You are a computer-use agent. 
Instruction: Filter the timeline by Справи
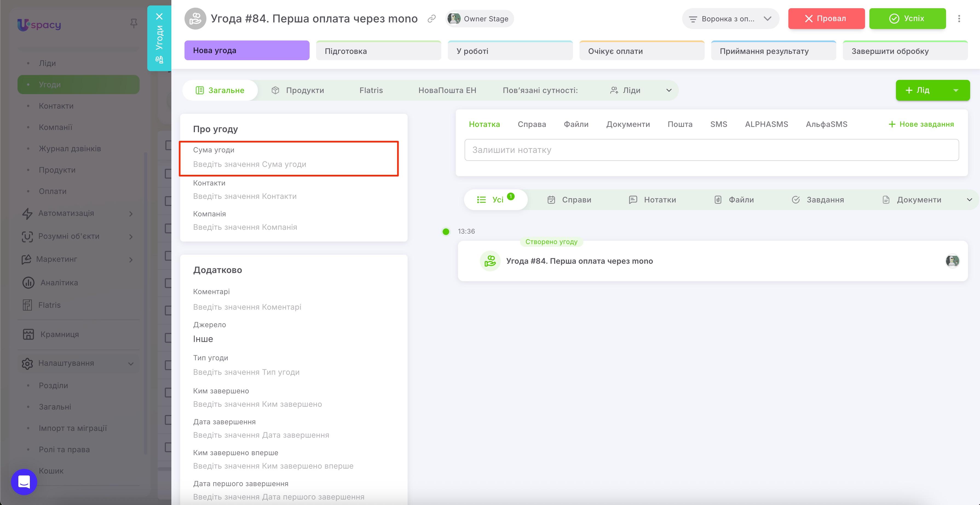[569, 200]
